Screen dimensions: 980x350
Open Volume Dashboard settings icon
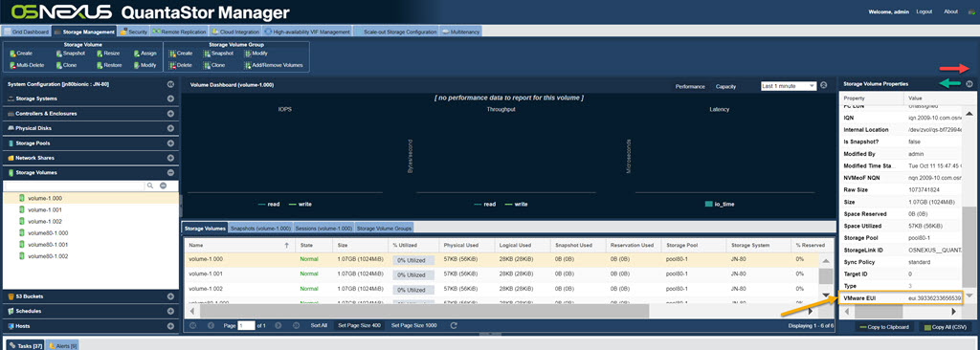(x=823, y=85)
